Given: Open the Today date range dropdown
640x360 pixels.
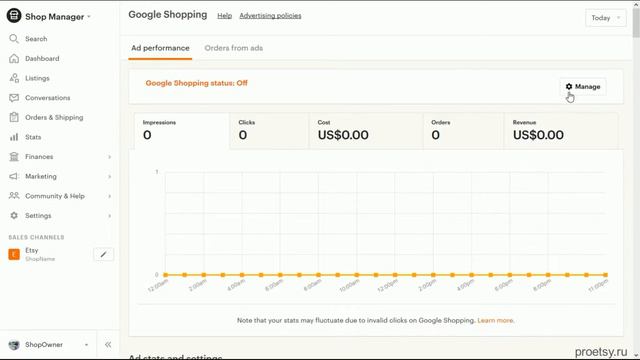Looking at the screenshot, I should click(x=606, y=18).
